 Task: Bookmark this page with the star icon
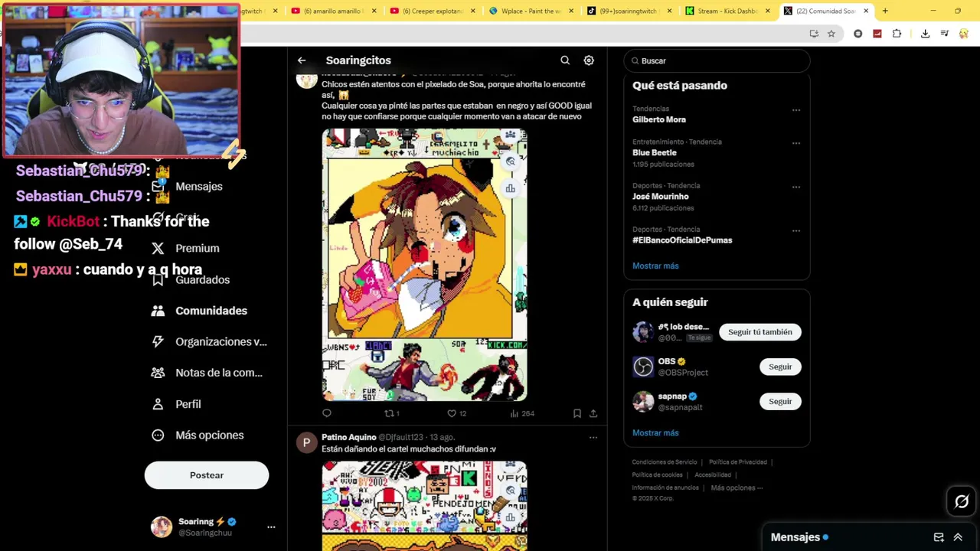pos(831,34)
